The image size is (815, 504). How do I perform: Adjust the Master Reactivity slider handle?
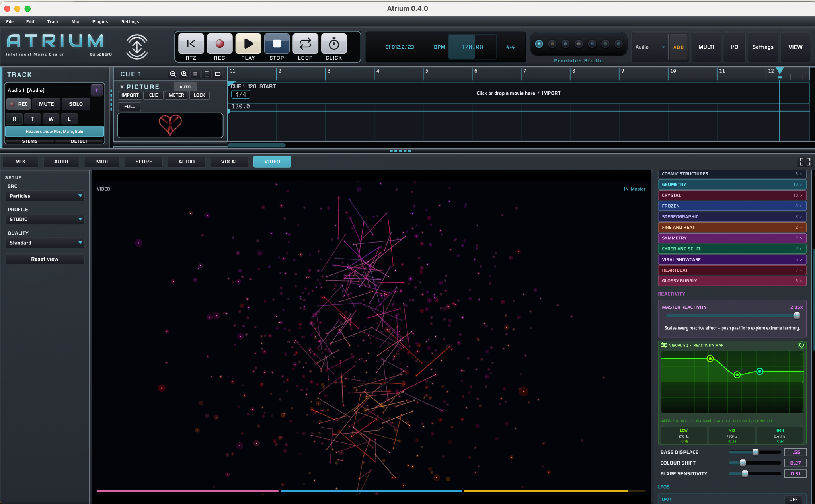coord(797,316)
